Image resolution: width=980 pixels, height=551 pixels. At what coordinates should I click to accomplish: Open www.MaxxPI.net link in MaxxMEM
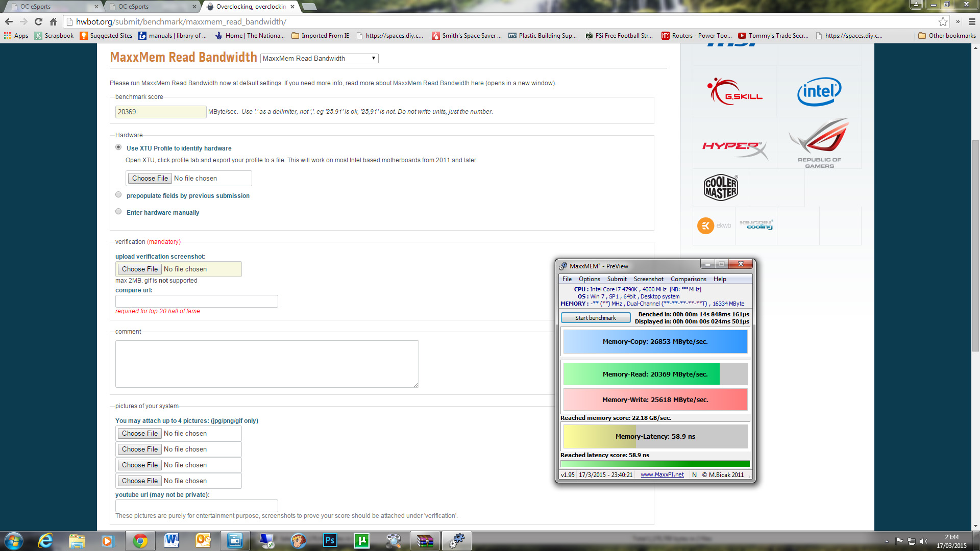pyautogui.click(x=662, y=474)
